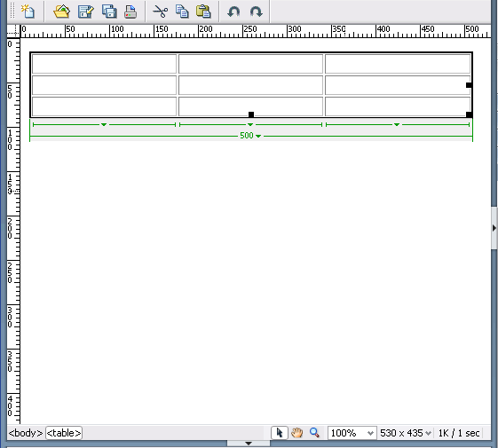The width and height of the screenshot is (498, 448).
Task: Open the first column width menu arrow
Action: (x=104, y=125)
